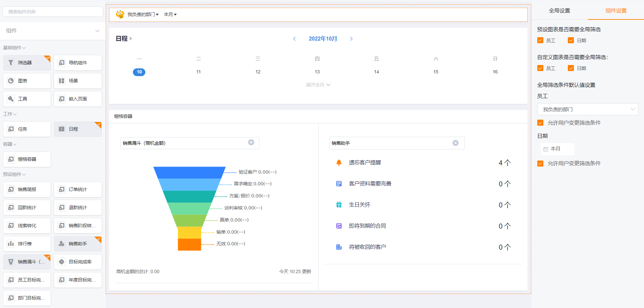This screenshot has height=308, width=644.
Task: Remove the 销售助手 widget
Action: [x=455, y=143]
